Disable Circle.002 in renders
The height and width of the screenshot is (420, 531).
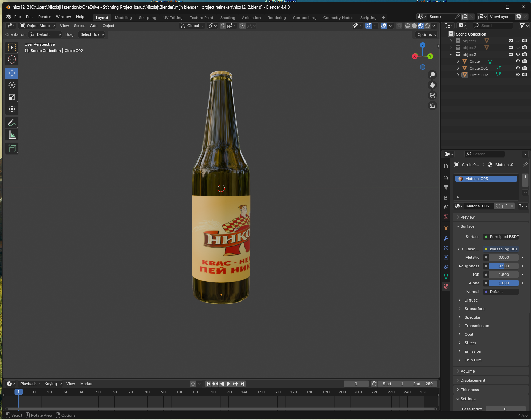click(525, 75)
